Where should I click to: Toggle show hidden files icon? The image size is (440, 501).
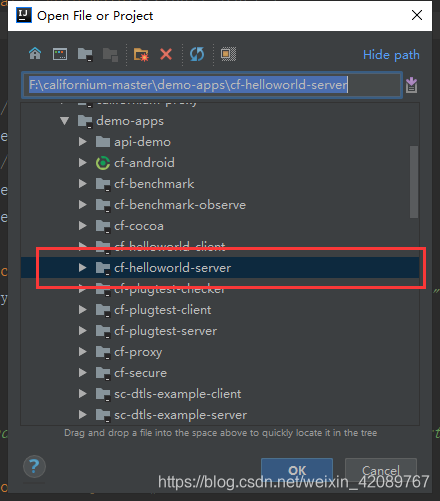[x=228, y=54]
